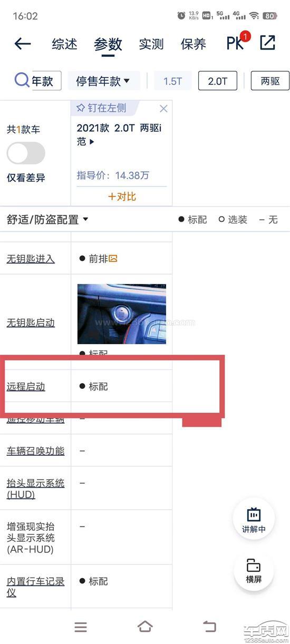Switch to landscape with 横屏 icon
Viewport: 290px width, 644px height.
coord(254,570)
